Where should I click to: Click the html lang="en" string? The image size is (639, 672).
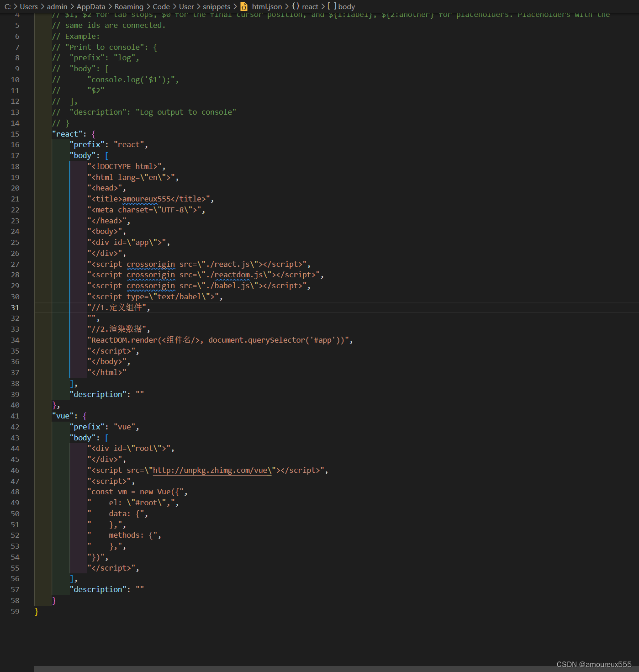pyautogui.click(x=131, y=177)
